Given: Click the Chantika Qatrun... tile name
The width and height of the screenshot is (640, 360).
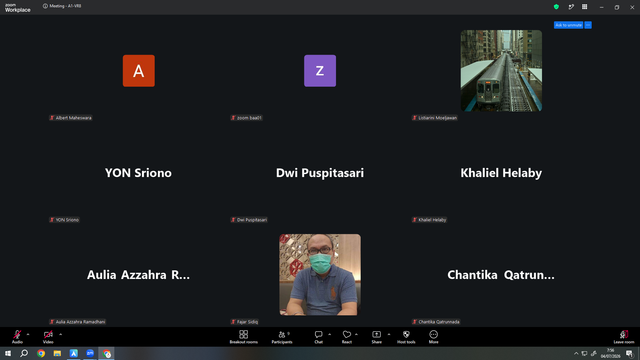Looking at the screenshot, I should coord(501,275).
